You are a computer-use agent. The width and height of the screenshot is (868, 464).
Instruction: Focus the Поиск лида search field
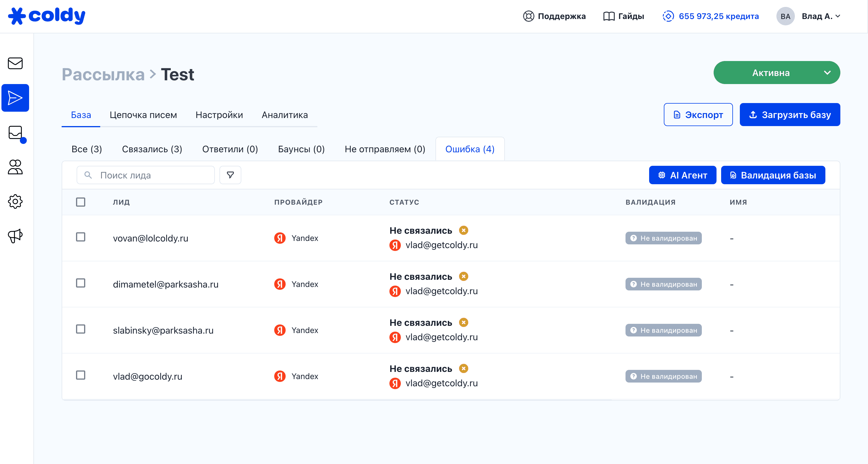pos(145,175)
